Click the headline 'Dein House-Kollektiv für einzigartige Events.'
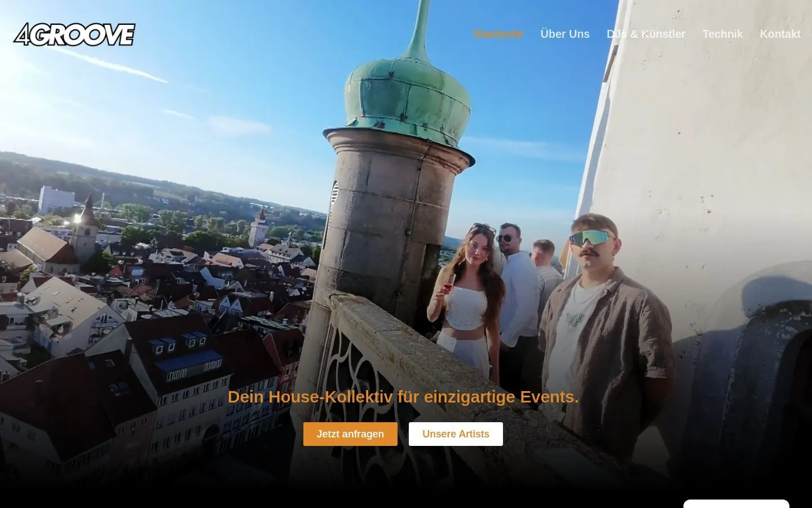Viewport: 812px width, 508px height. tap(403, 397)
